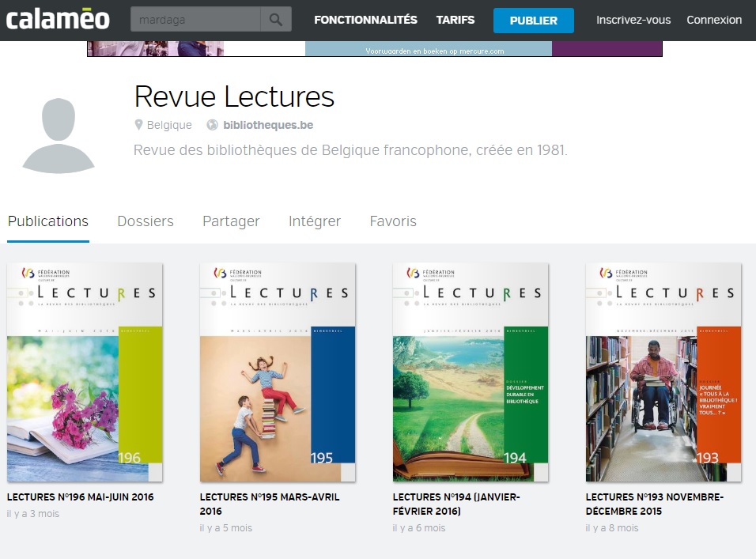This screenshot has width=756, height=559.
Task: Open the Lectures 196 cover thumbnail
Action: [x=85, y=372]
